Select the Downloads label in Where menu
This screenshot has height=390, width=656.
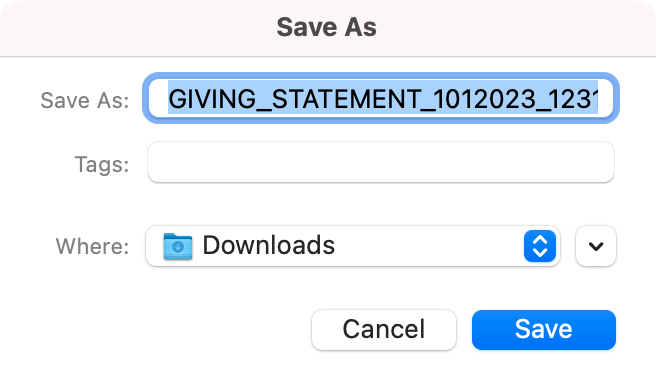click(x=269, y=245)
